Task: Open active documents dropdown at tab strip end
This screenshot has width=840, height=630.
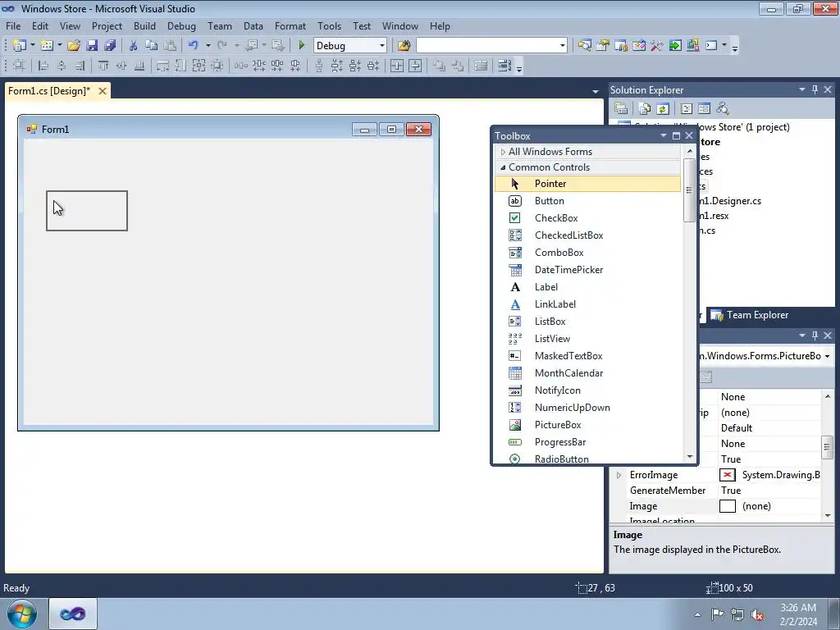Action: tap(596, 92)
